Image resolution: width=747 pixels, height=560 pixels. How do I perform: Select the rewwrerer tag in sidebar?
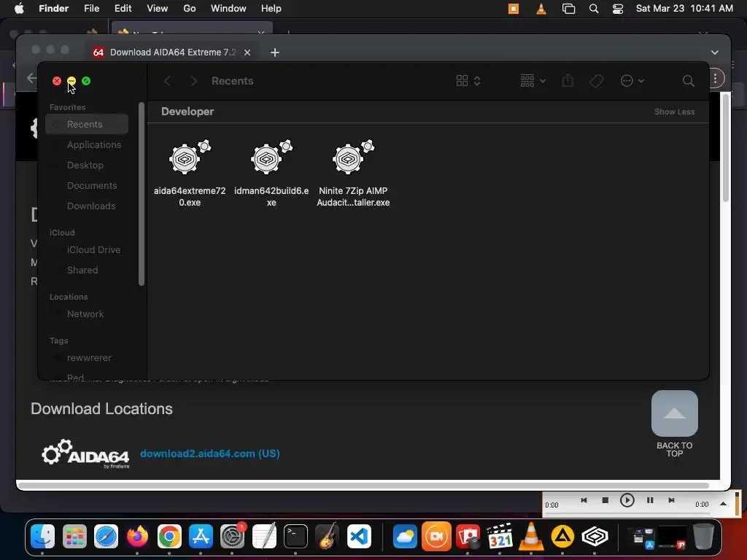[x=87, y=357]
